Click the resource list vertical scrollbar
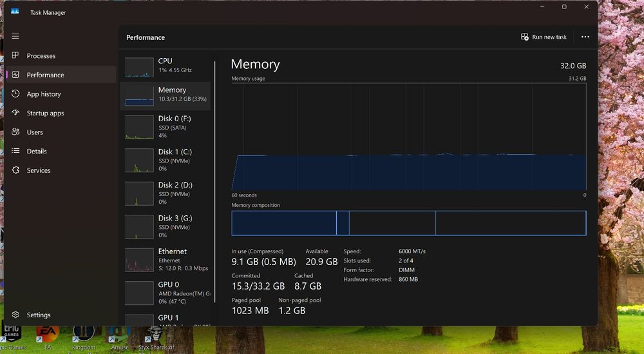The image size is (644, 354). pyautogui.click(x=214, y=181)
